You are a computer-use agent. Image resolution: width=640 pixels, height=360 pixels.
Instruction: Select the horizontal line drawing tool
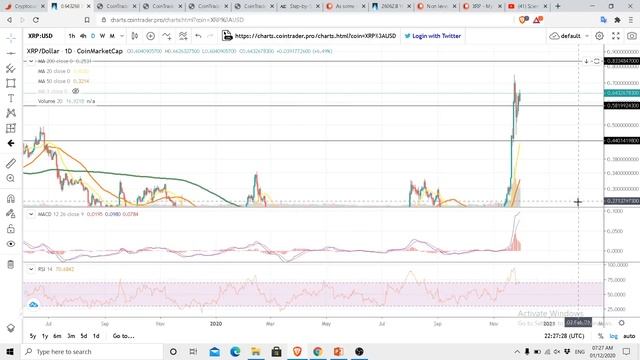tap(11, 53)
